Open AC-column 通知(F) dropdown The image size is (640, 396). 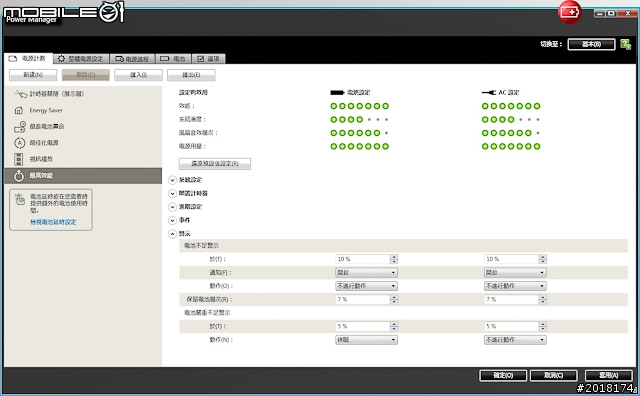pos(515,272)
